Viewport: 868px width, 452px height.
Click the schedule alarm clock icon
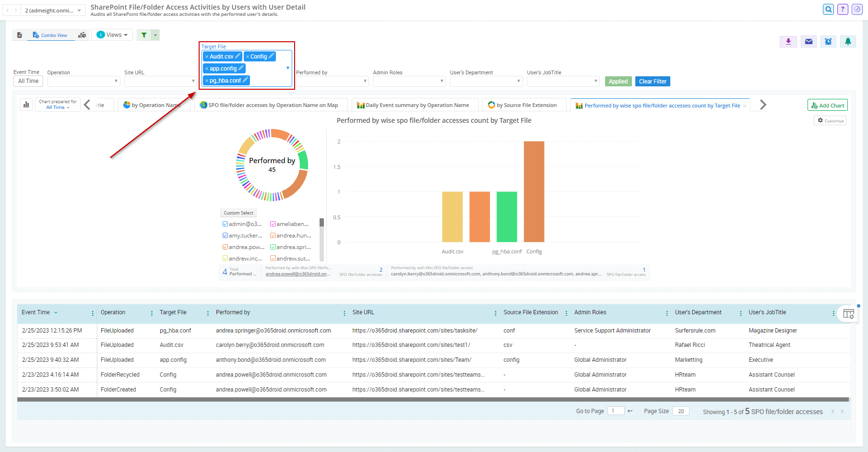pyautogui.click(x=828, y=42)
